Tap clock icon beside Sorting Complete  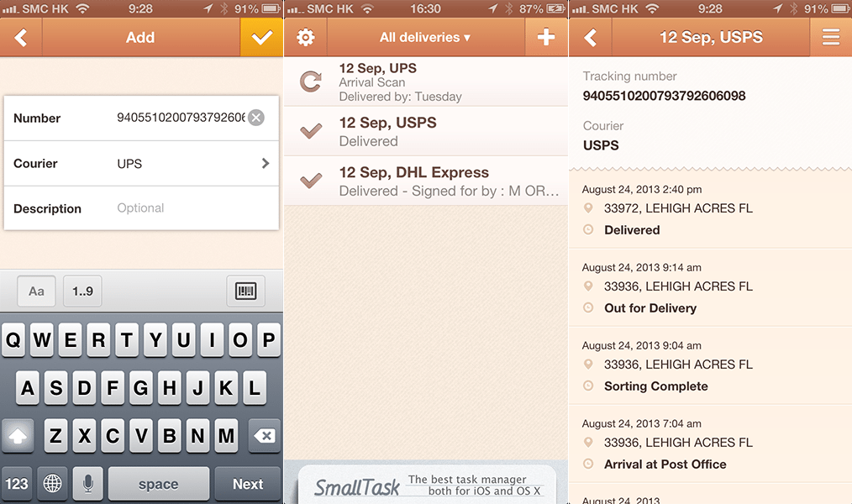[588, 386]
